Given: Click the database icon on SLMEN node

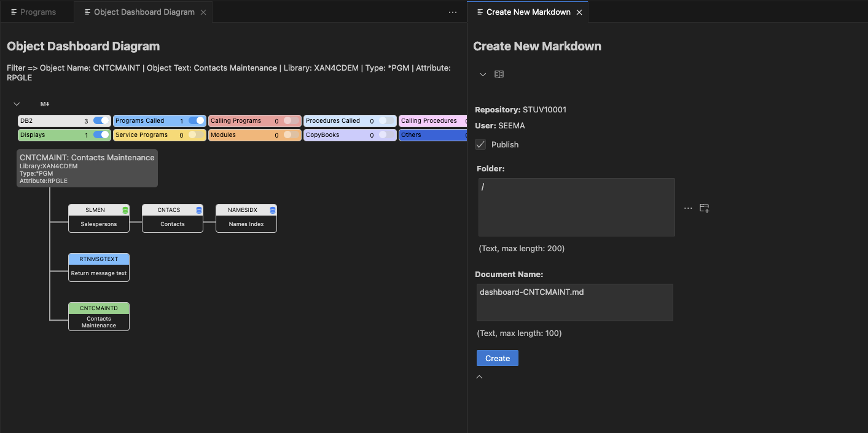Looking at the screenshot, I should coord(125,210).
